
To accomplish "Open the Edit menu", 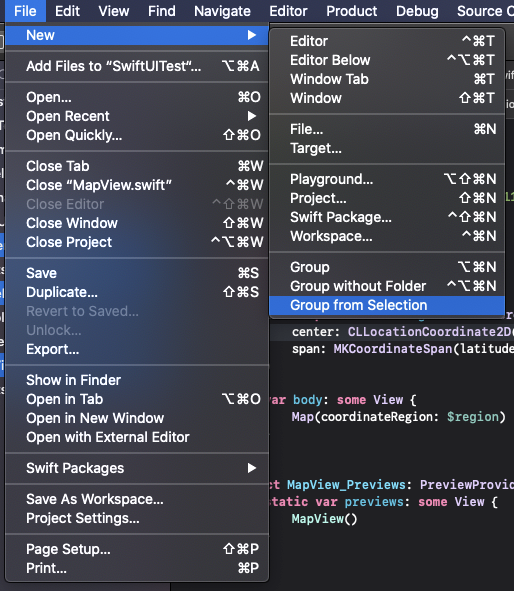I will [67, 11].
